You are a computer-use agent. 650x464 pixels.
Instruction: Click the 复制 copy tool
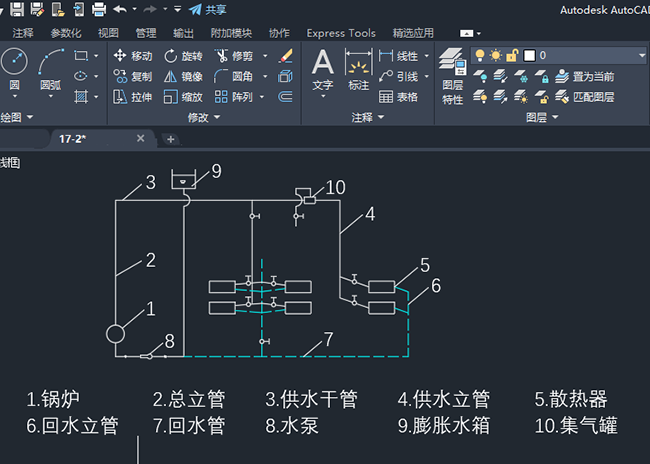coord(133,76)
